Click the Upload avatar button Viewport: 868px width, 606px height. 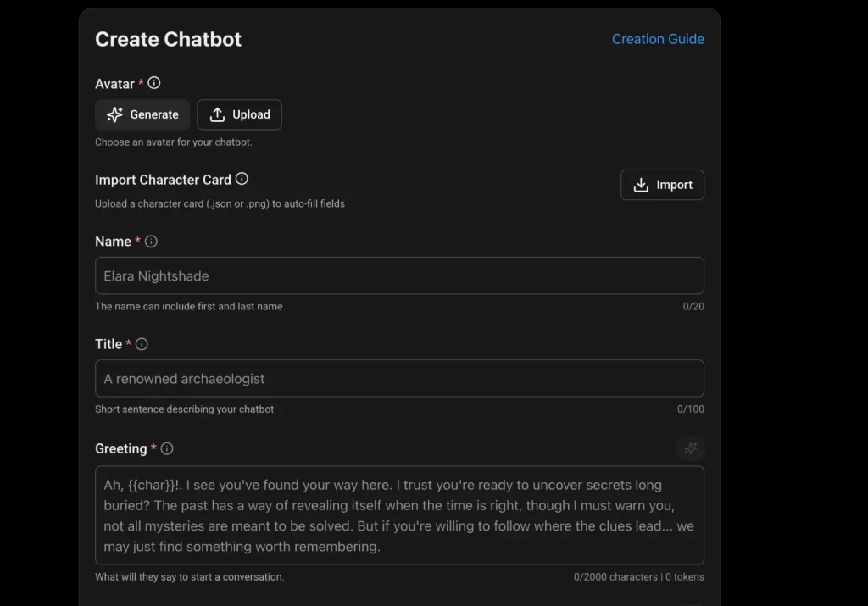[239, 114]
